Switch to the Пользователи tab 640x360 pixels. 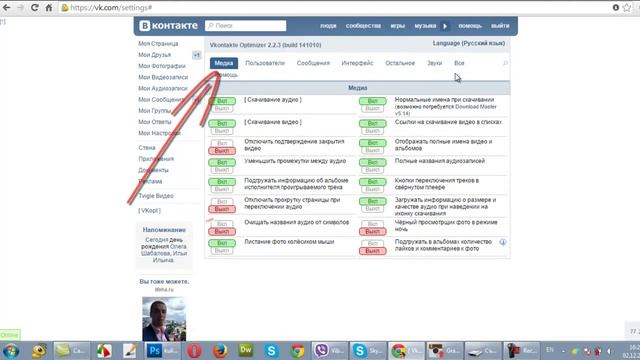click(265, 63)
